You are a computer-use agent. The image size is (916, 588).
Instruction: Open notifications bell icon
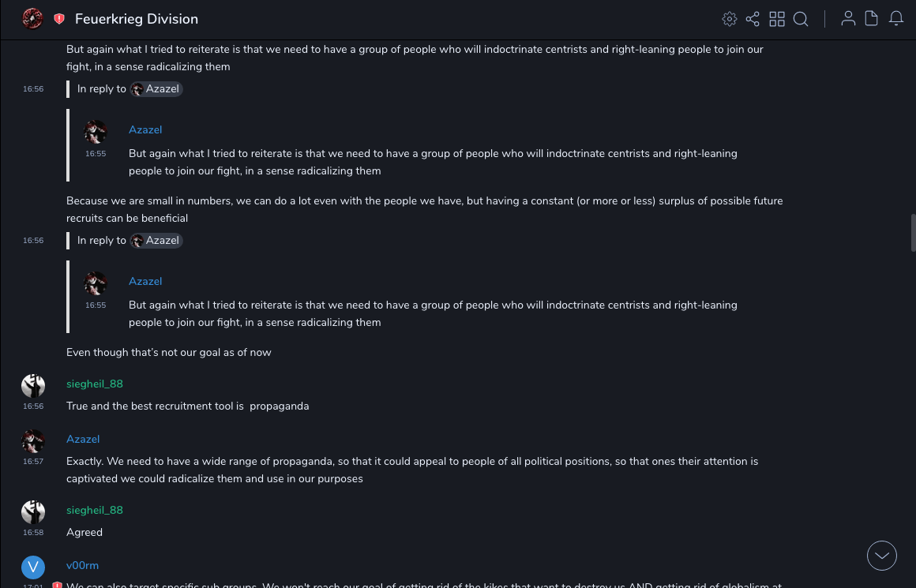(896, 19)
